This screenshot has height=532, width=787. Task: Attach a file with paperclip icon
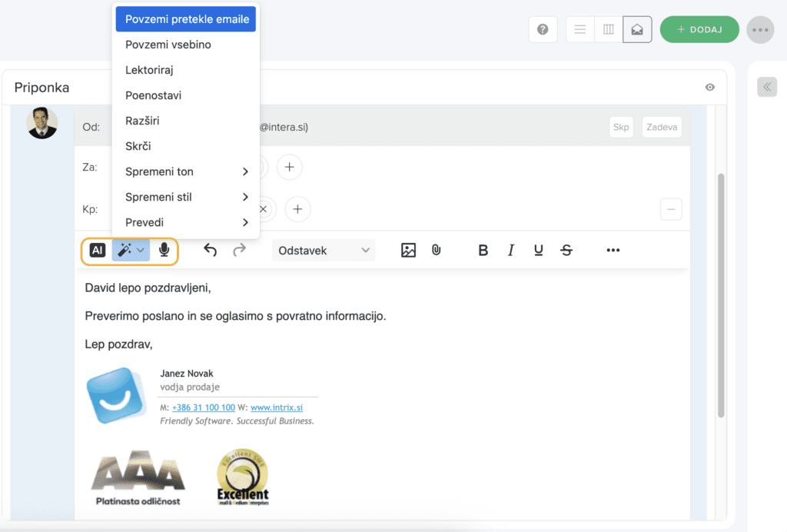pos(436,250)
